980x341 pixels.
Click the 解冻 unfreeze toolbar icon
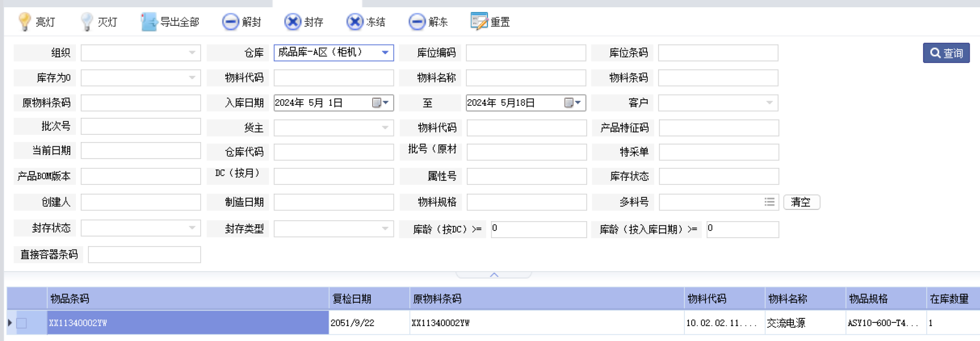[417, 22]
